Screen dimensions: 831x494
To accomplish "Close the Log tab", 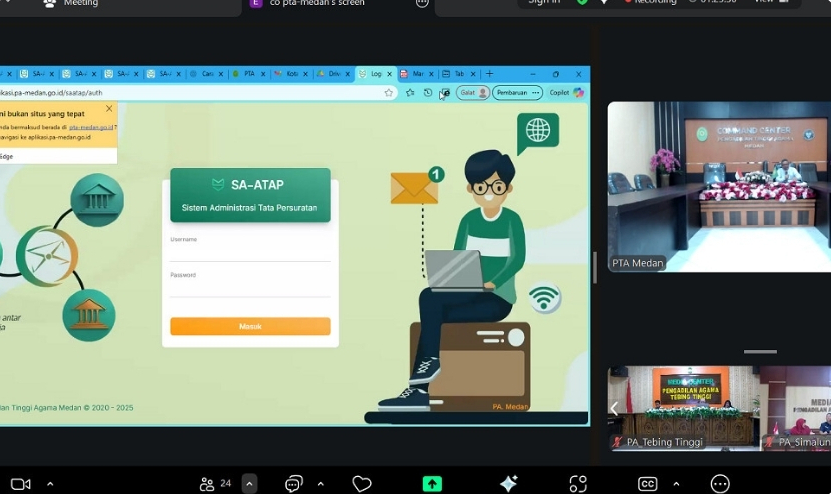I will tap(390, 74).
